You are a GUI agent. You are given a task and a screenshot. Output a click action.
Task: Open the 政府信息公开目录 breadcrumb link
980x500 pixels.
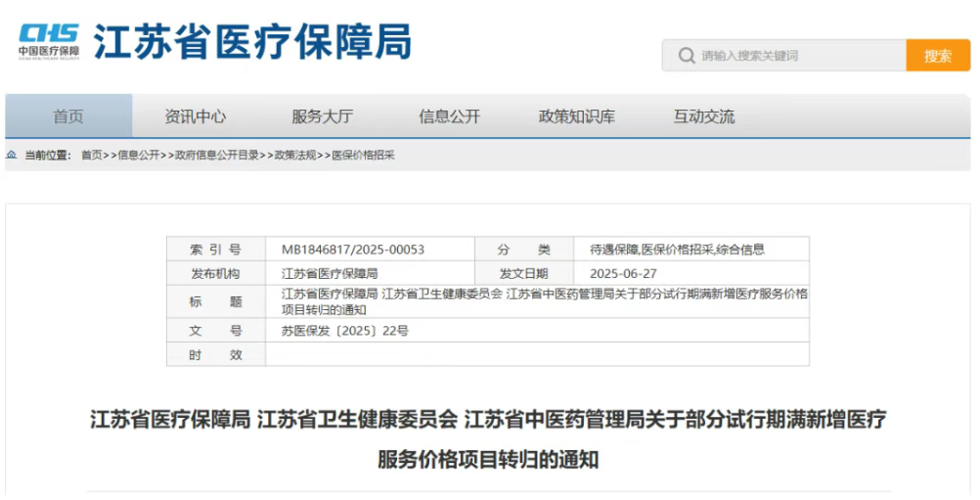(x=217, y=155)
